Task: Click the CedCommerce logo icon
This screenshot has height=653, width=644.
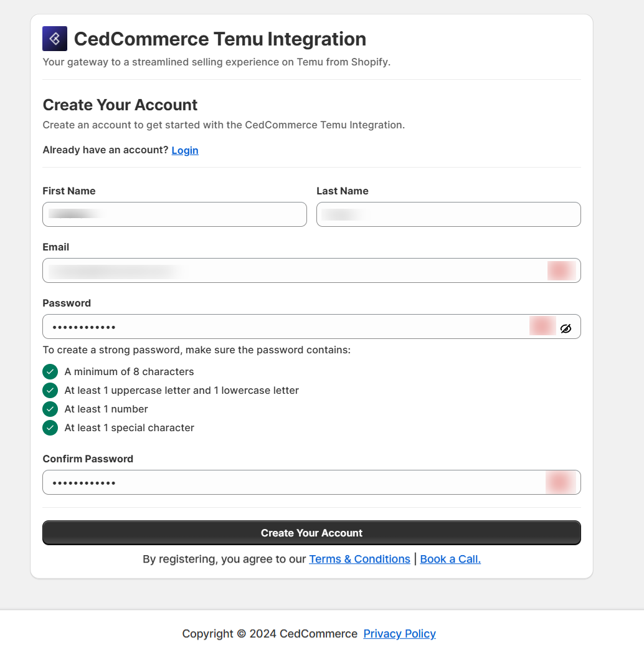Action: click(55, 39)
